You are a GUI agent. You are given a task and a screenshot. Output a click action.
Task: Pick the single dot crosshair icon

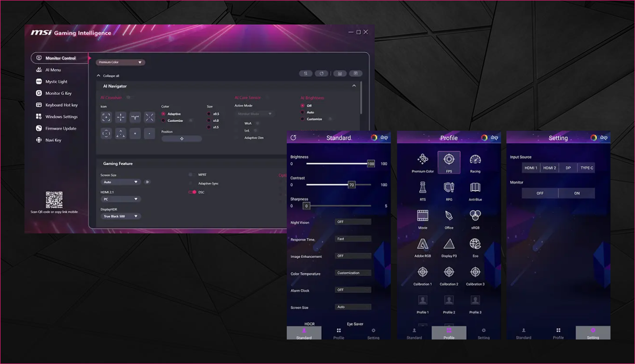[x=149, y=133]
